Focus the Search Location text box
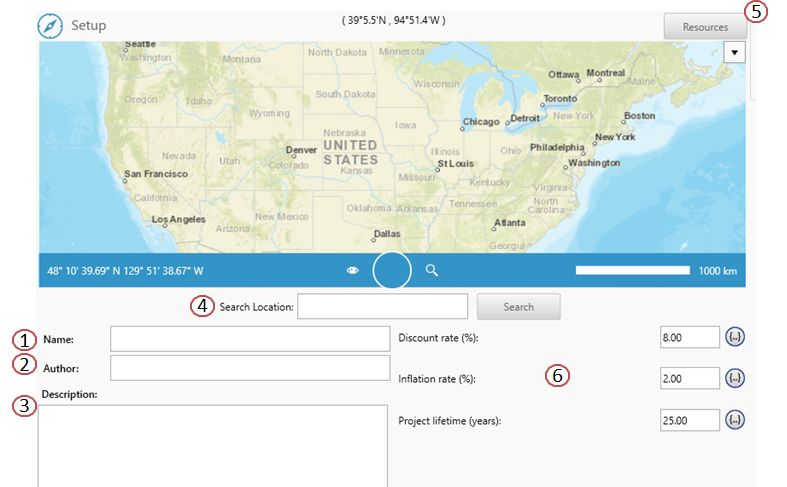 click(383, 306)
